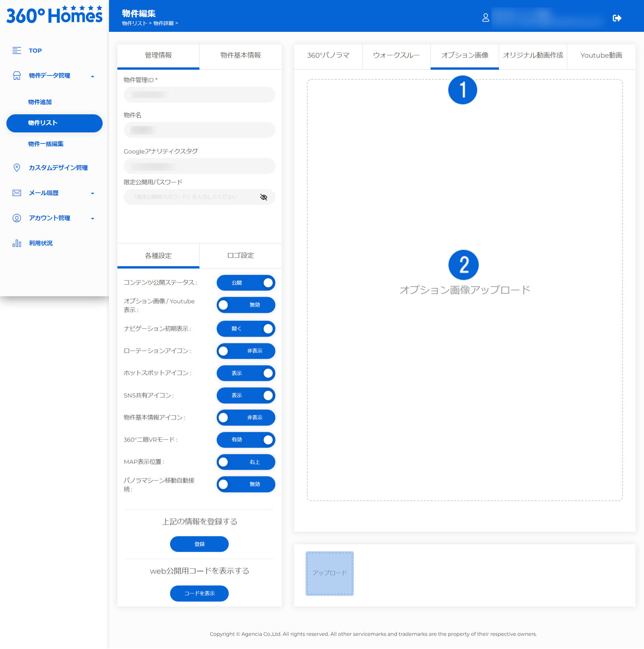Switch to Youtube動画 tab

(x=601, y=55)
